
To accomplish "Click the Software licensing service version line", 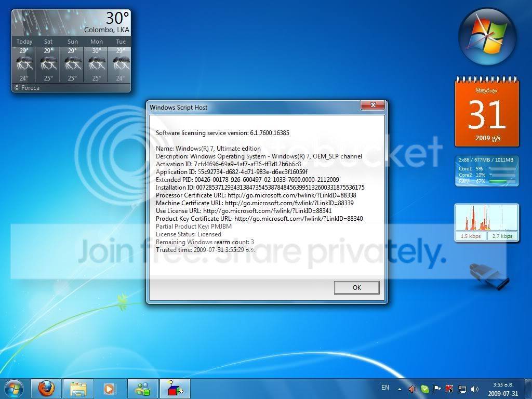I will tap(222, 133).
